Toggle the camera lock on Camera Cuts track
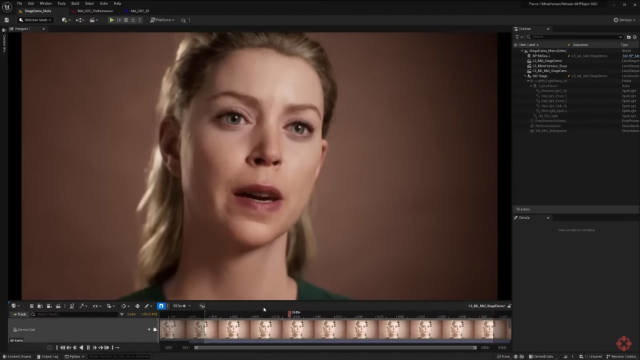The width and height of the screenshot is (640, 360). tap(155, 330)
